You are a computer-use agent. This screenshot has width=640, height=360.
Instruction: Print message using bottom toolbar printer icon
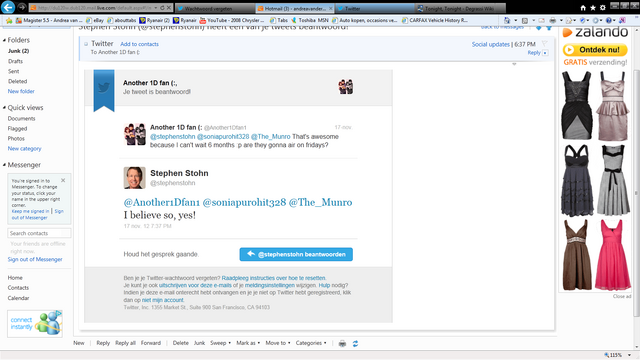pos(342,344)
